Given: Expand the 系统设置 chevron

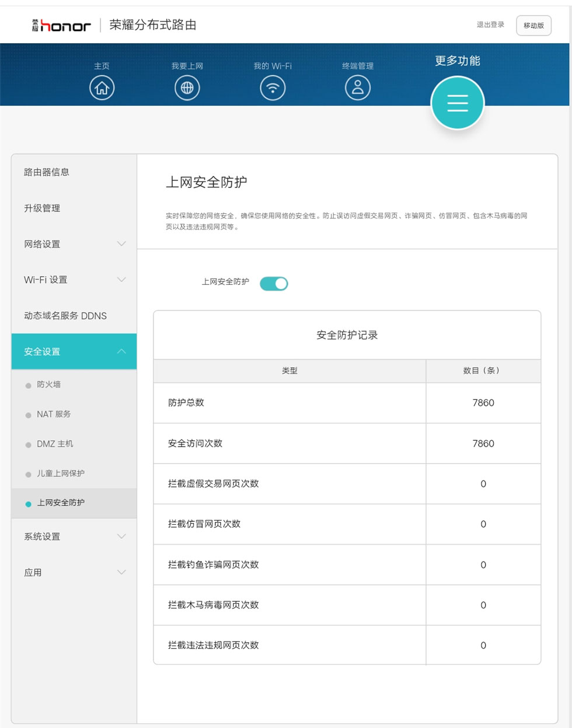Looking at the screenshot, I should [x=121, y=537].
